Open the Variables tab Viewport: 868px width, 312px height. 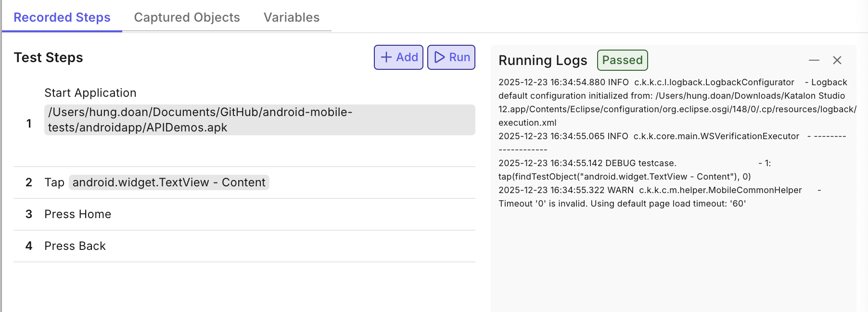point(291,17)
